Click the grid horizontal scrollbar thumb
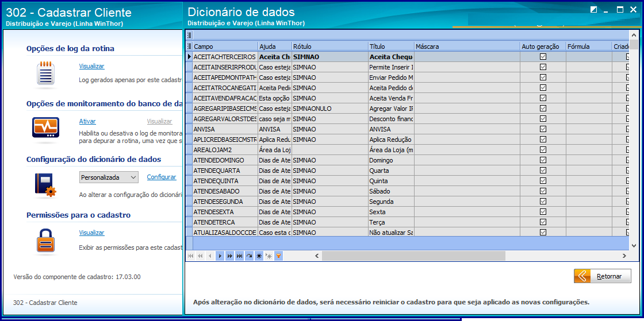This screenshot has width=644, height=321. pos(413,256)
